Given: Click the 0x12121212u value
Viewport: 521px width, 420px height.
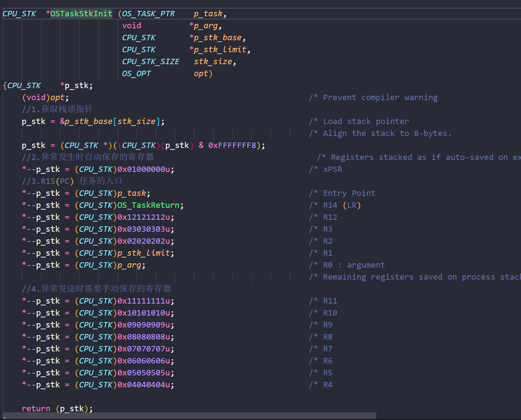Looking at the screenshot, I should coord(144,217).
